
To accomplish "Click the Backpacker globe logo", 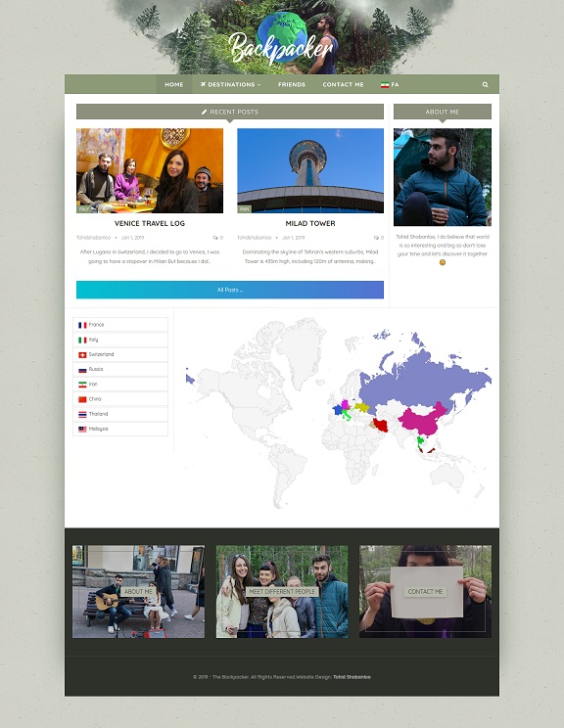I will 282,39.
